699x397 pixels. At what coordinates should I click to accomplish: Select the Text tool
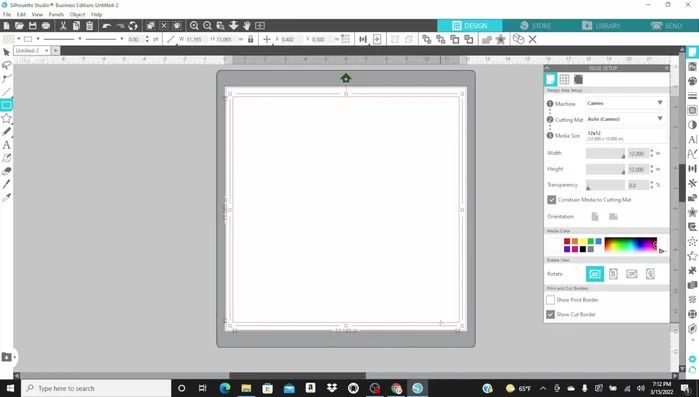tap(6, 145)
